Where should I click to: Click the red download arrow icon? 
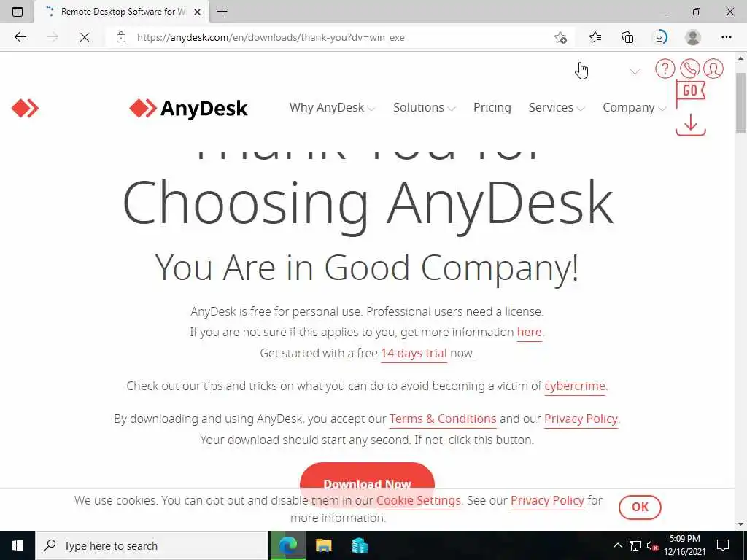tap(690, 125)
